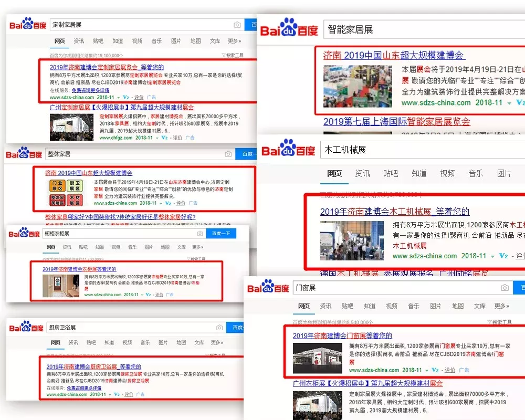
Task: Open the thumbnail in the 2019年济南建博会门窗展 result
Action: pyautogui.click(x=318, y=358)
